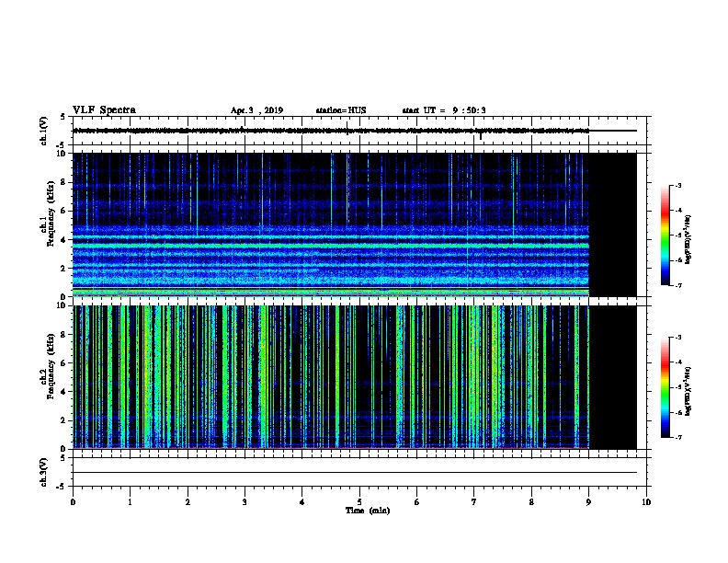Image resolution: width=728 pixels, height=563 pixels.
Task: Click the "station=HUS" header label
Action: coord(341,110)
